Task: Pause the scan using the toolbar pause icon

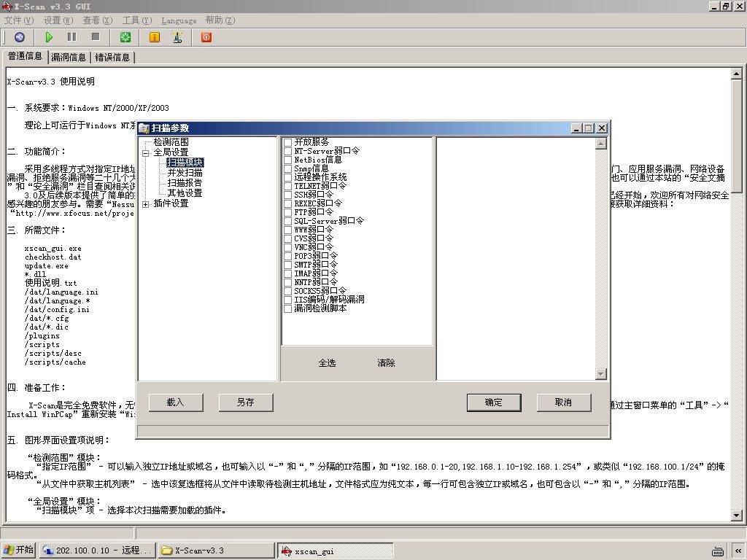Action: coord(72,37)
